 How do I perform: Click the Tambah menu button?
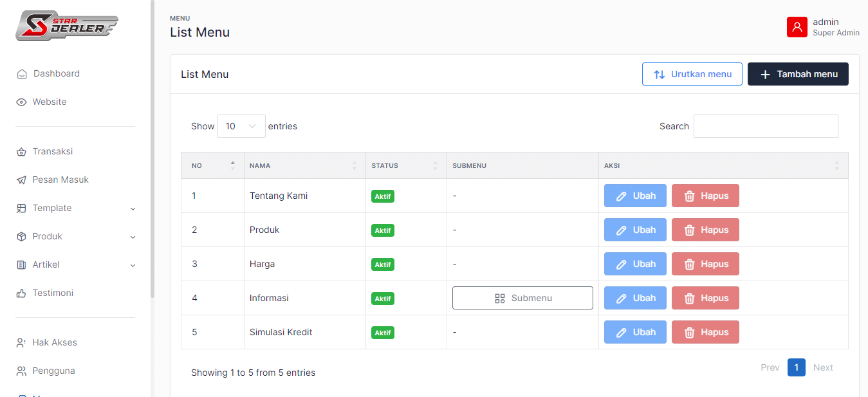click(797, 74)
